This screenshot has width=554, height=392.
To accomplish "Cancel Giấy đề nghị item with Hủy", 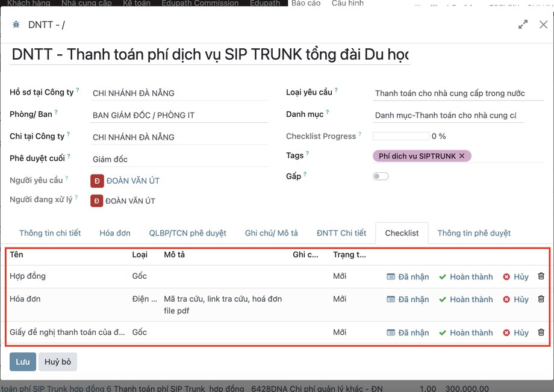I will (516, 332).
